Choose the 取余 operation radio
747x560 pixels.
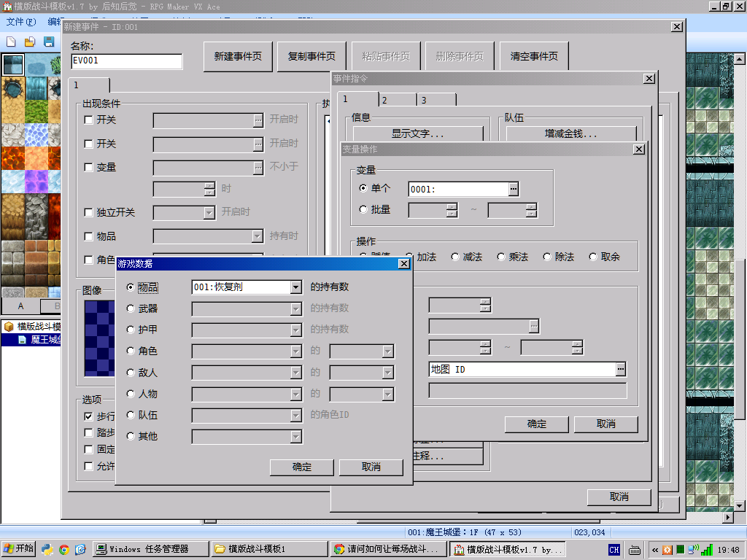pyautogui.click(x=593, y=257)
